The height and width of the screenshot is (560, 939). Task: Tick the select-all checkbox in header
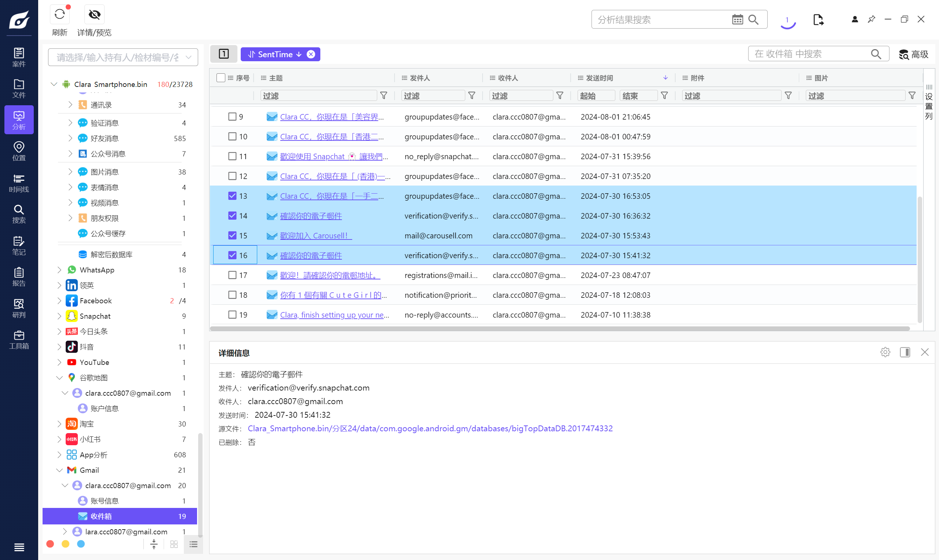pyautogui.click(x=221, y=78)
